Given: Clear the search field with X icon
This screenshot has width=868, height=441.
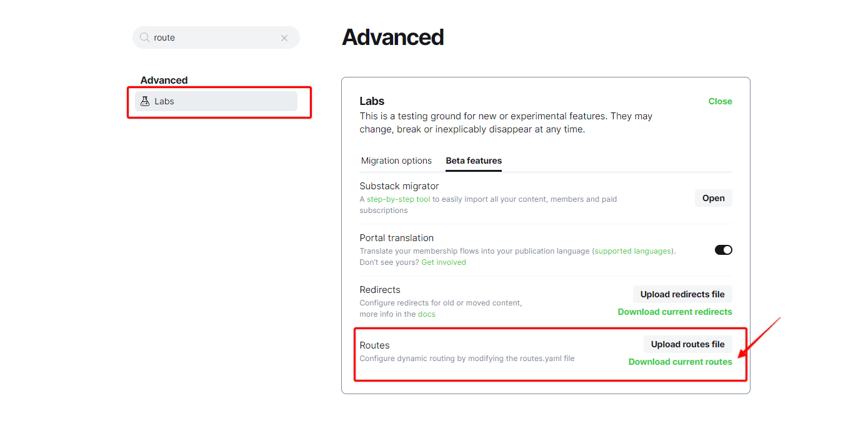Looking at the screenshot, I should click(x=284, y=38).
